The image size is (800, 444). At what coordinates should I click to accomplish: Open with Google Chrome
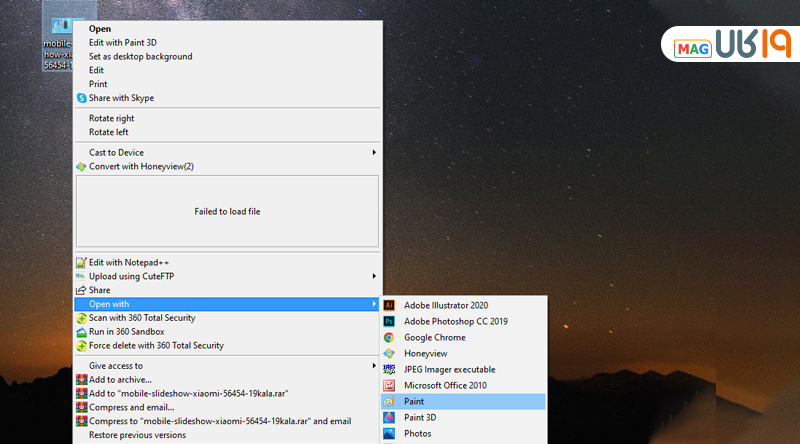coord(464,337)
